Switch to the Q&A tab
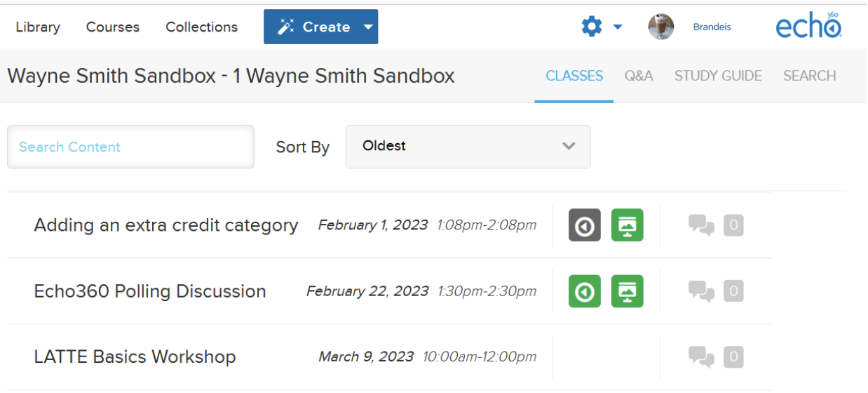 click(639, 76)
